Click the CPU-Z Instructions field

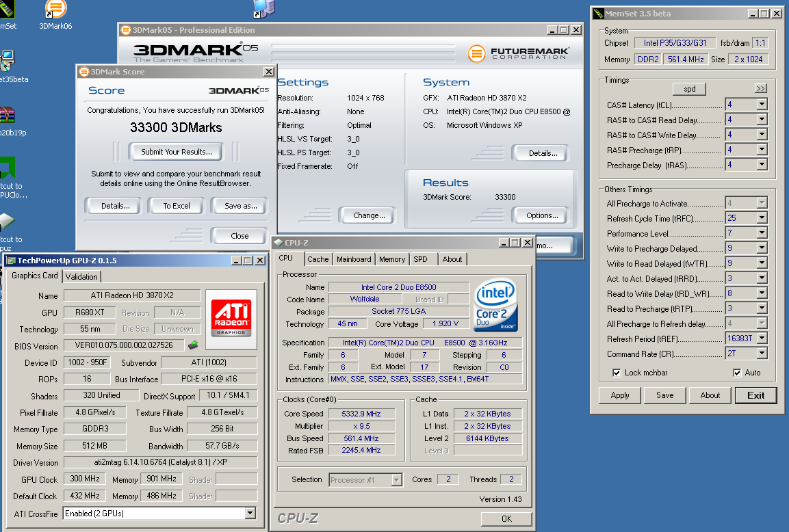click(425, 379)
